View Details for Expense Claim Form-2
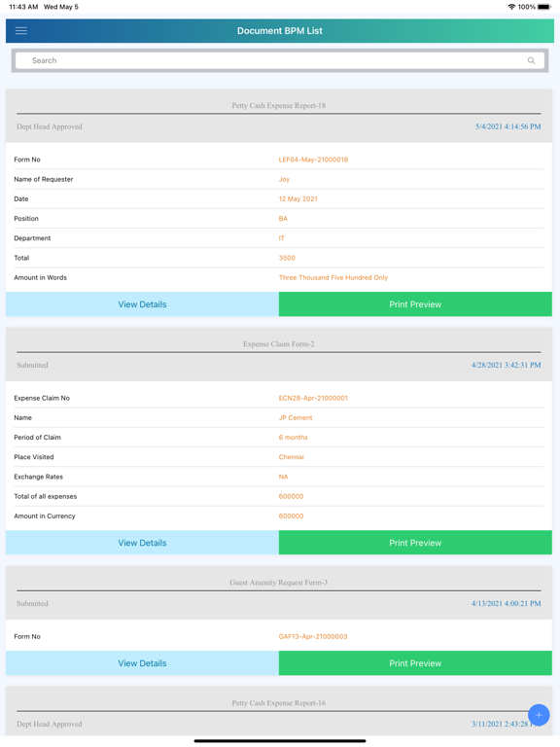 (142, 543)
